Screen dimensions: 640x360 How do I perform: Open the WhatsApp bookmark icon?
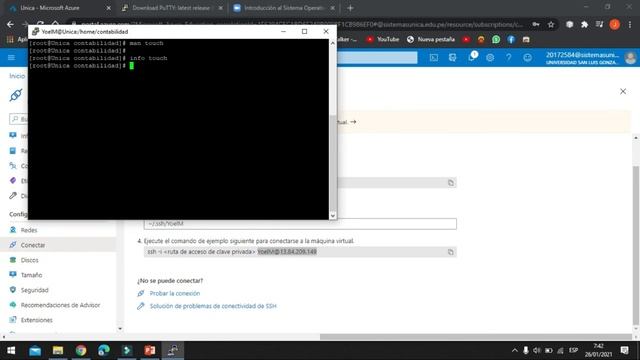coord(496,39)
